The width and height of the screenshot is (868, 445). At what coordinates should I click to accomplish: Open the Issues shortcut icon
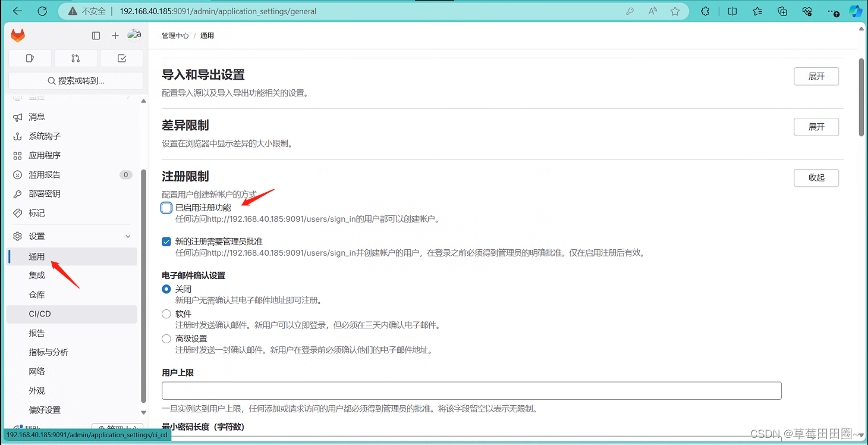point(30,58)
